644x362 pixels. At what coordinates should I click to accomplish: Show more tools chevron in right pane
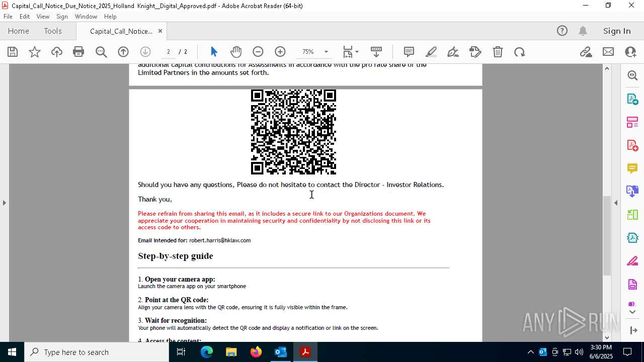[632, 312]
